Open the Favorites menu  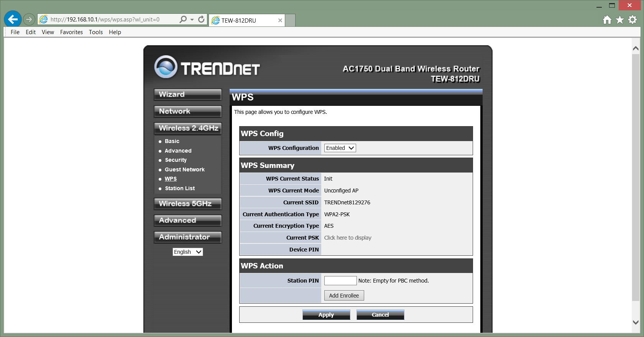tap(71, 32)
